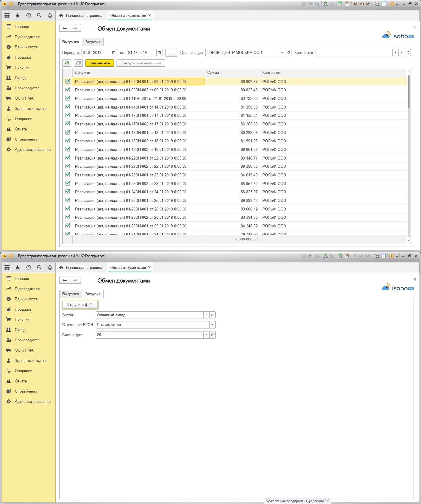
Task: Open History clock icon in upper window
Action: [28, 15]
